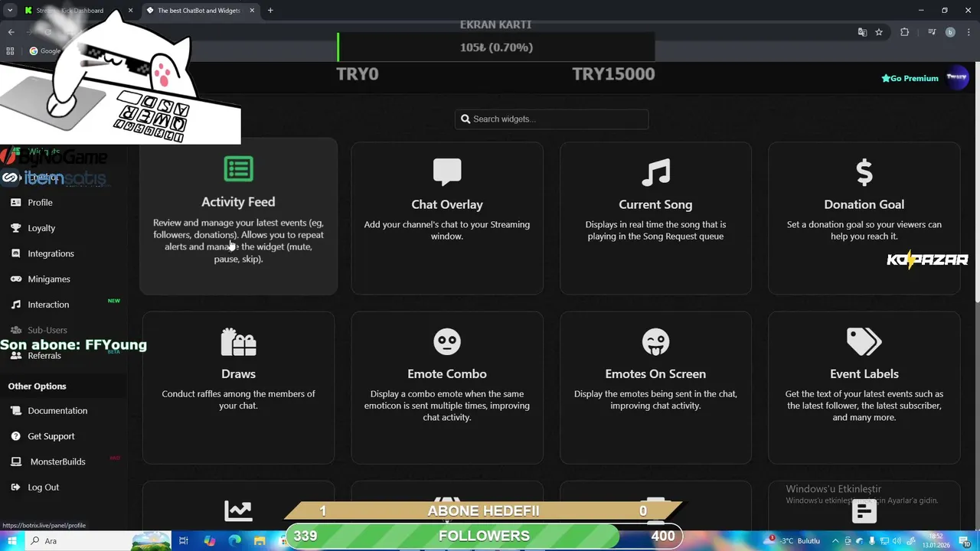Launch Copilot from the taskbar

210,541
